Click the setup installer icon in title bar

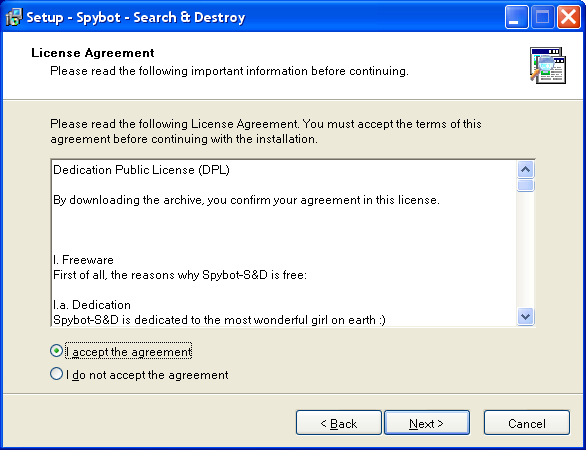(x=14, y=17)
